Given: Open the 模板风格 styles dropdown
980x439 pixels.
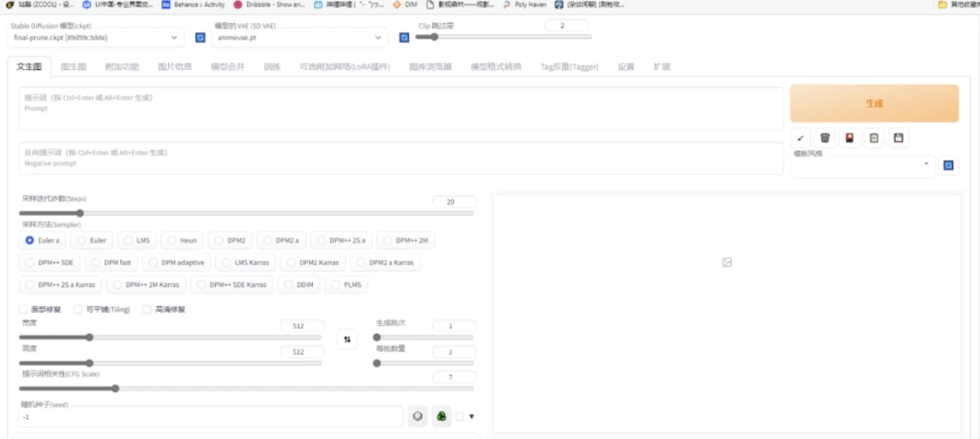Looking at the screenshot, I should point(862,164).
